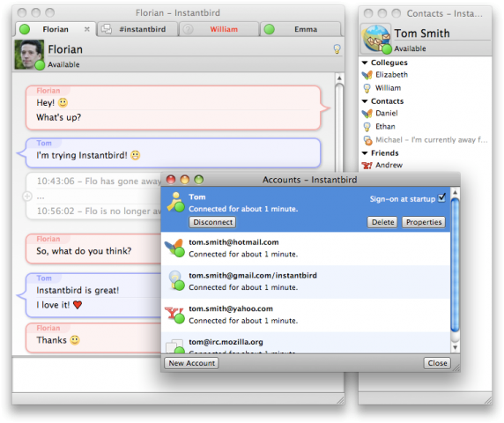The height and width of the screenshot is (423, 504).
Task: Click Tom Smith's globe avatar in Contacts window
Action: pyautogui.click(x=376, y=39)
